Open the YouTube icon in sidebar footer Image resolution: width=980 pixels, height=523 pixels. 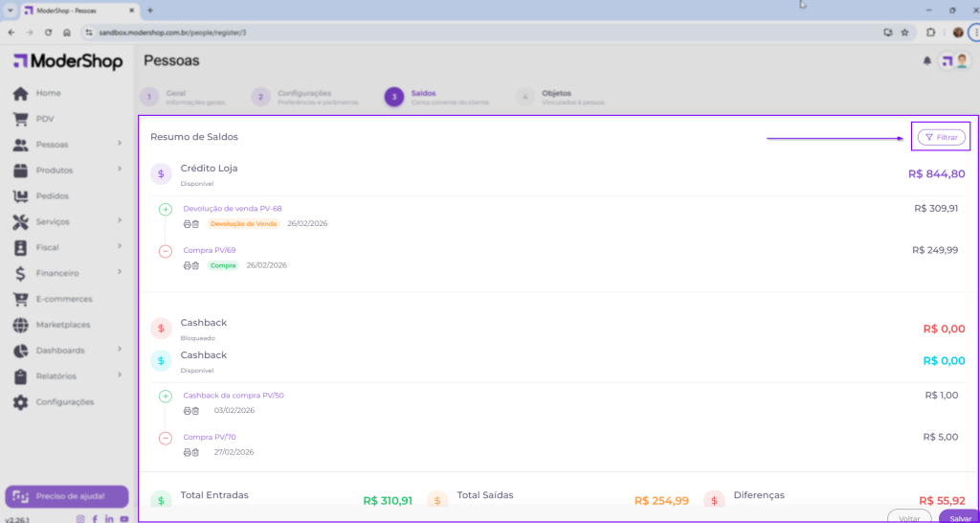tap(123, 518)
